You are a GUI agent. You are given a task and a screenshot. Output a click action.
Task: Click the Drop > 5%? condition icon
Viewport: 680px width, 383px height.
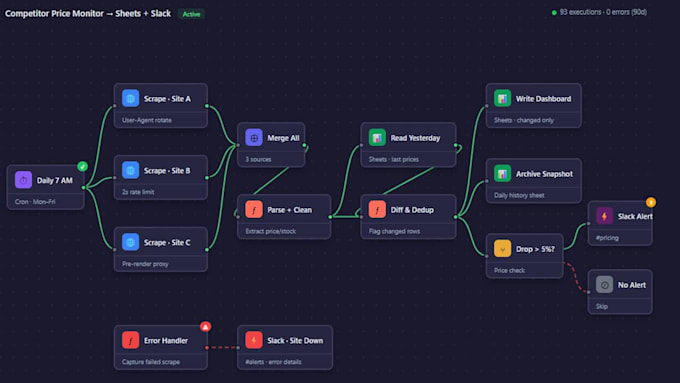pyautogui.click(x=503, y=249)
